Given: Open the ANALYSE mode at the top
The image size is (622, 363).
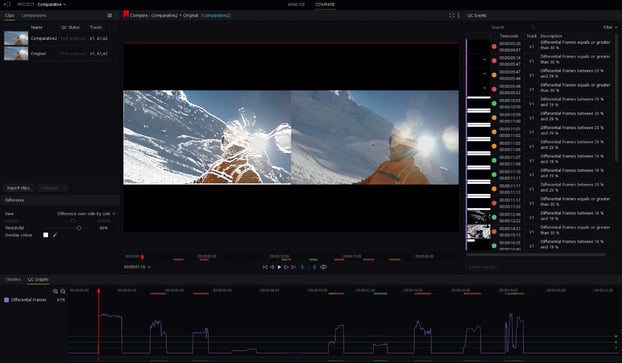Looking at the screenshot, I should click(x=296, y=4).
